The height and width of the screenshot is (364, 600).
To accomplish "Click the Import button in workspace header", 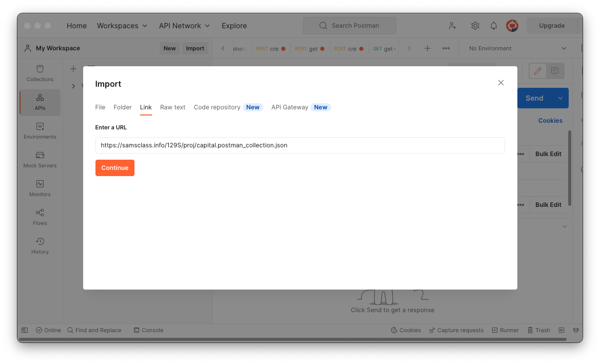I will pos(195,48).
